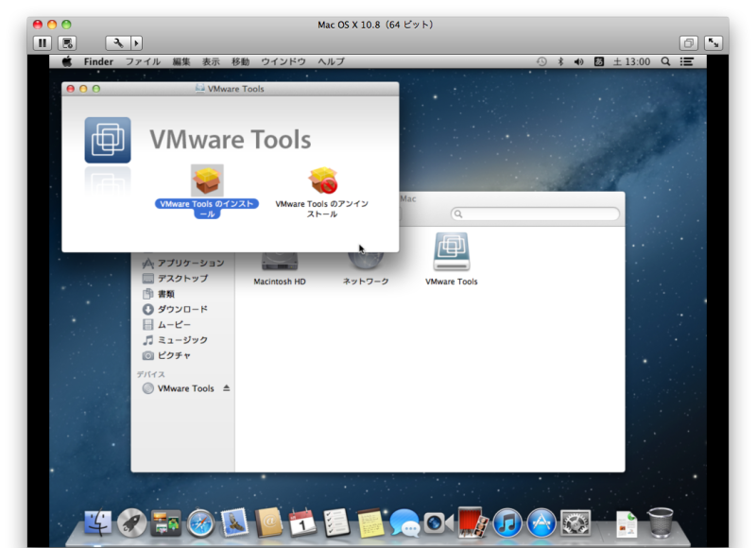
Task: Open the Trash in the Dock
Action: coord(661,522)
